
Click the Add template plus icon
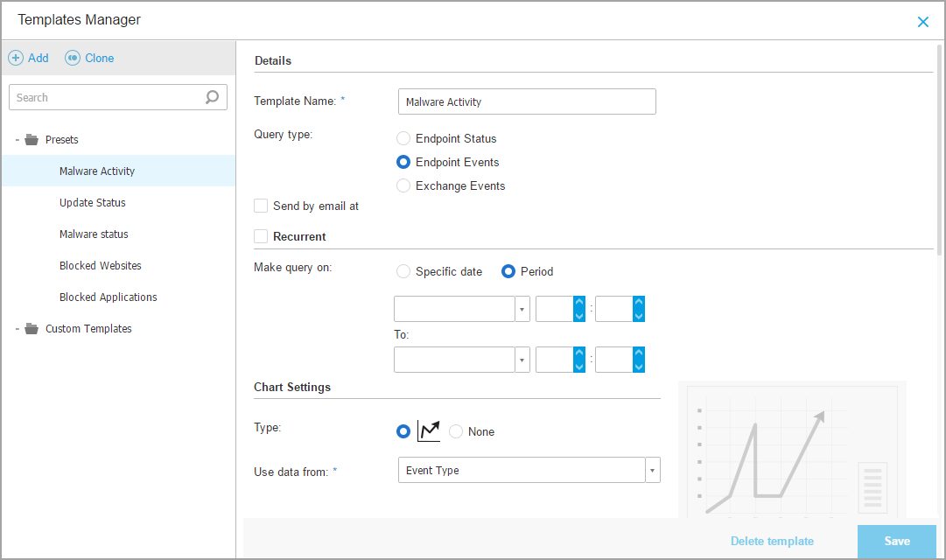(16, 58)
